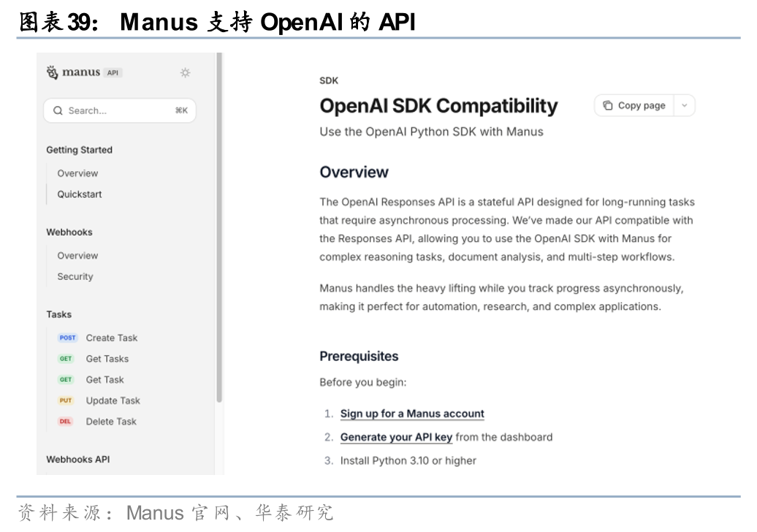Click the subtitle Use the OpenAI Python SDK with Manus
This screenshot has width=757, height=532.
[431, 132]
